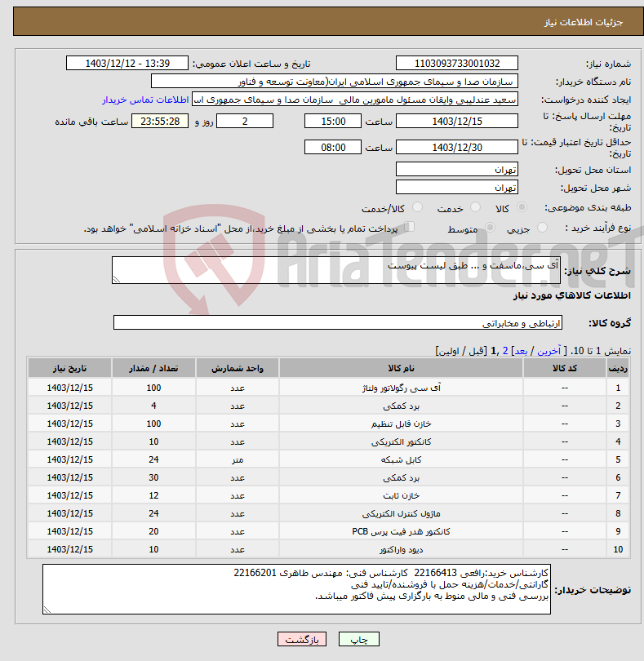Select row ماژول کنترل الکتریکی
Screen dimensions: 644x661
click(x=329, y=513)
